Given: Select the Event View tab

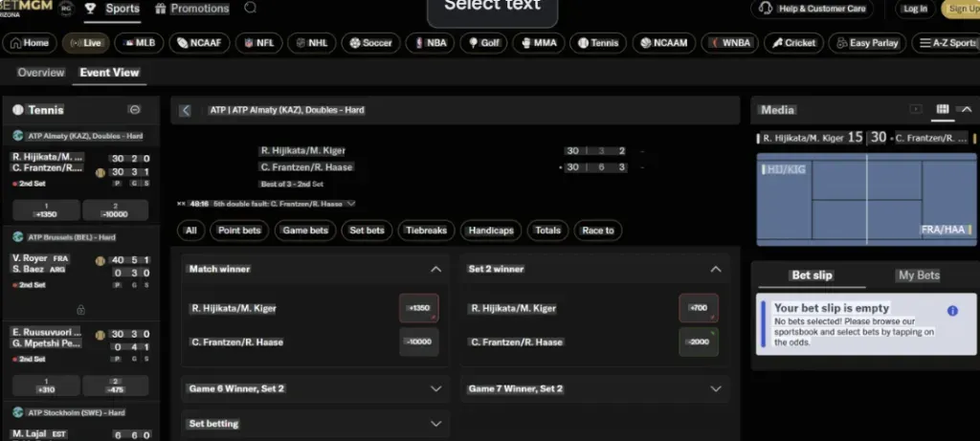Looking at the screenshot, I should tap(109, 73).
